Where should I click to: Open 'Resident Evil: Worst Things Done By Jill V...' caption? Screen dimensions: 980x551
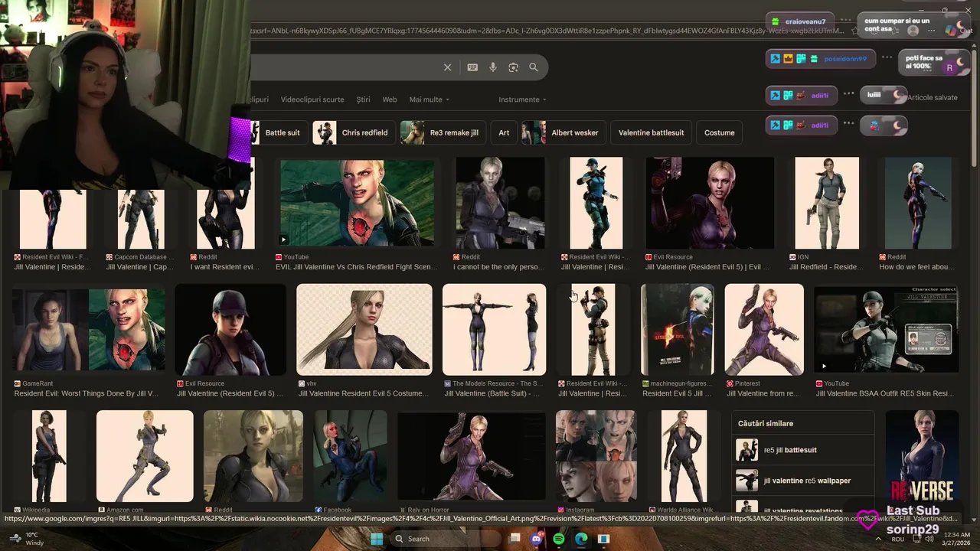pyautogui.click(x=87, y=393)
